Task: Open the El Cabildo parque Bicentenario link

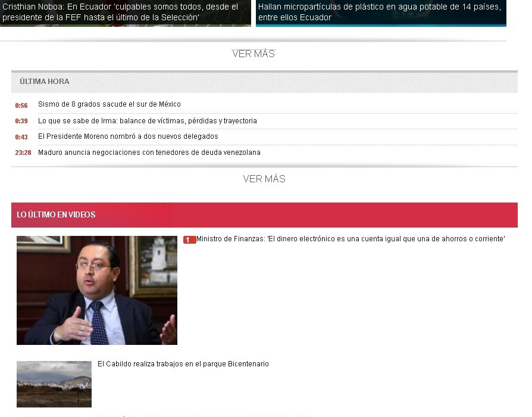Action: click(x=183, y=364)
